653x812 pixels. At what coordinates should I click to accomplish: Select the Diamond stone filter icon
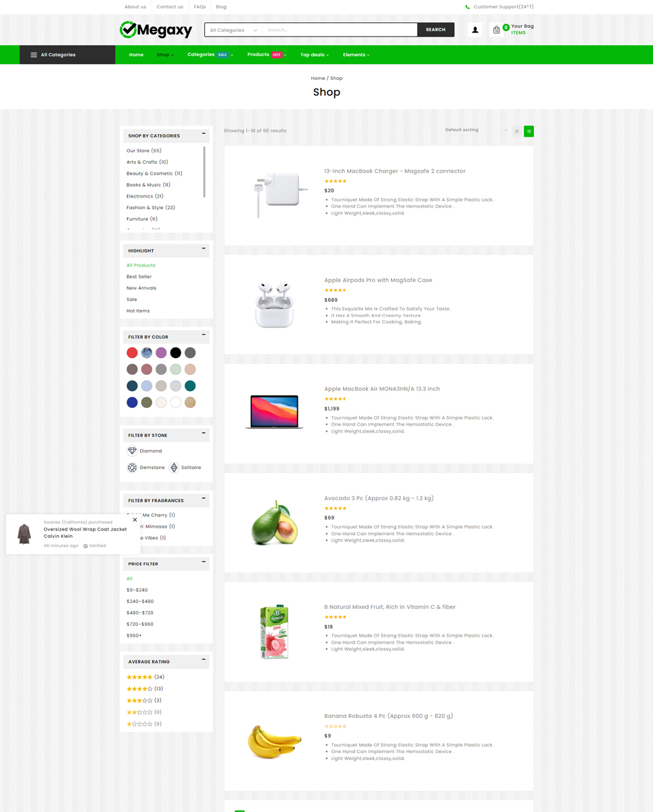point(132,451)
